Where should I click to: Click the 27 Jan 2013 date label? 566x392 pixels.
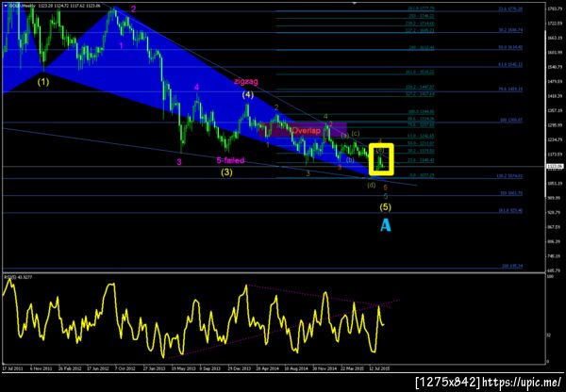click(x=154, y=369)
